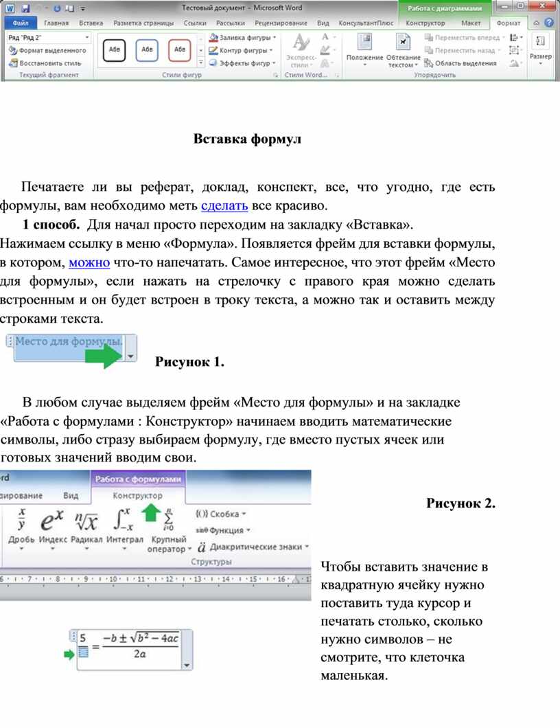Viewport: 560px width, 728px height.
Task: Click the Рисунок 1. caption
Action: [190, 362]
